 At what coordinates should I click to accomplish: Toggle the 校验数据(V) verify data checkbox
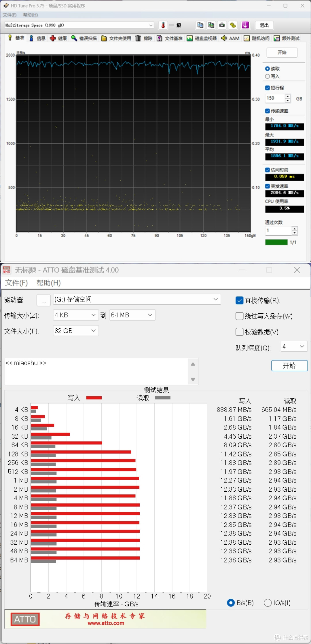tap(239, 332)
